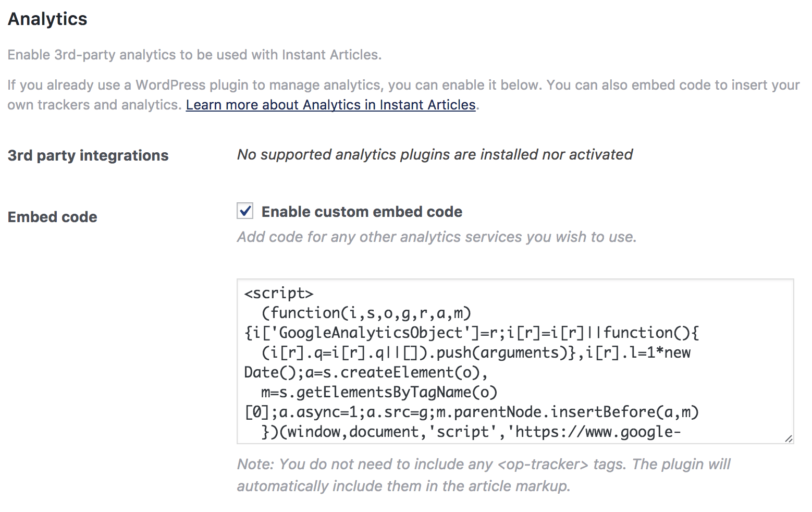Click the checkmark beside Enable custom embed code
The height and width of the screenshot is (512, 812).
pyautogui.click(x=244, y=211)
